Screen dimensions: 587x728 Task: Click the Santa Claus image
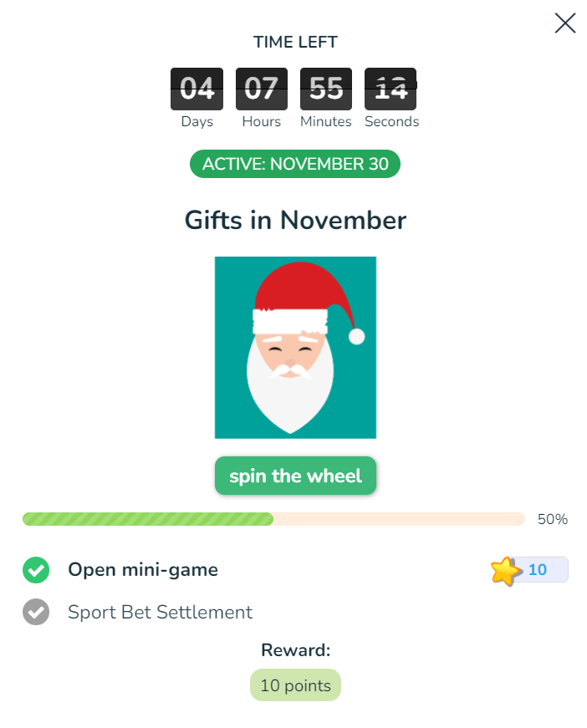pyautogui.click(x=295, y=347)
